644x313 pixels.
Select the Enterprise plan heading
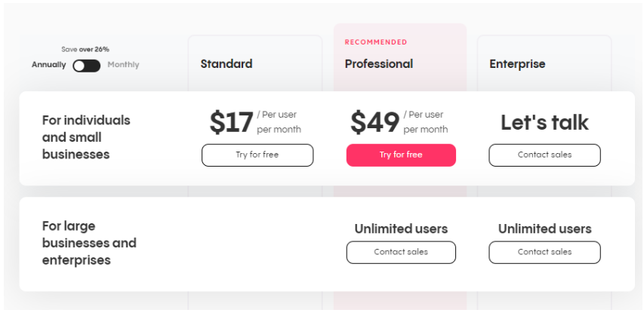click(517, 64)
